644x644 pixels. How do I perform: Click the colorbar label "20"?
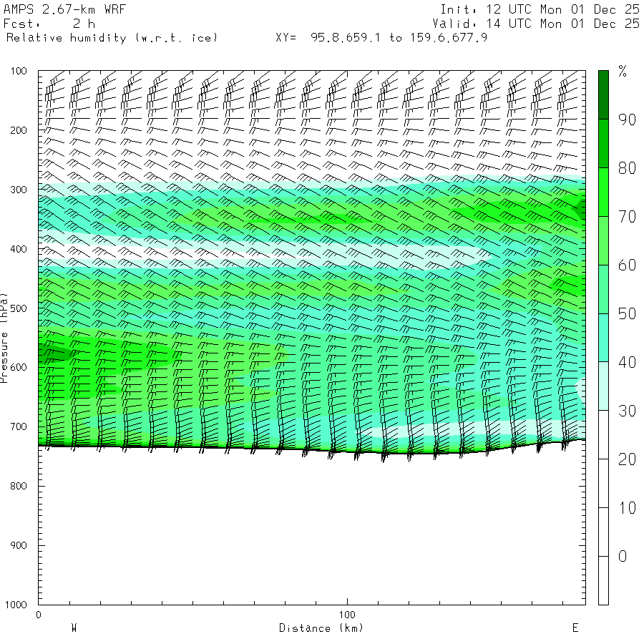[627, 459]
